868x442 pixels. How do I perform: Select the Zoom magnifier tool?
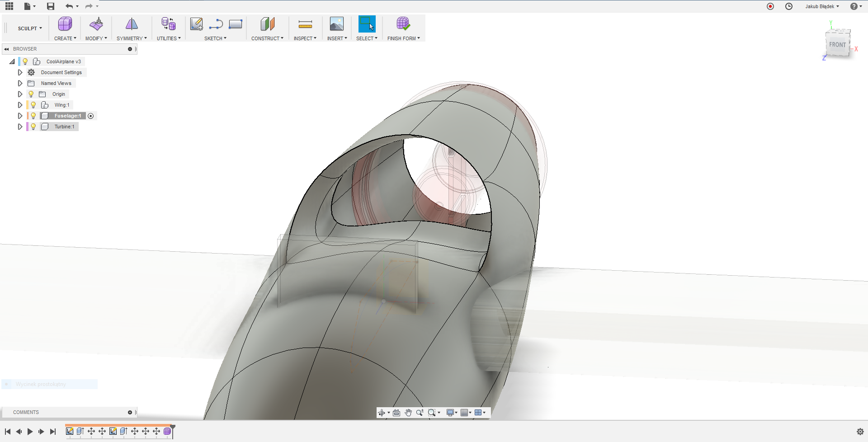click(420, 413)
